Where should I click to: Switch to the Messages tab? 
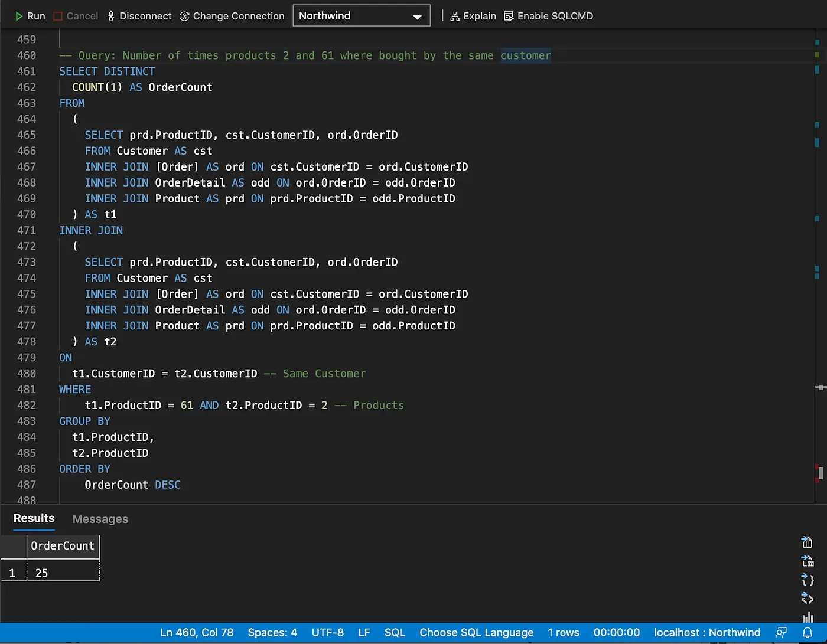coord(100,519)
